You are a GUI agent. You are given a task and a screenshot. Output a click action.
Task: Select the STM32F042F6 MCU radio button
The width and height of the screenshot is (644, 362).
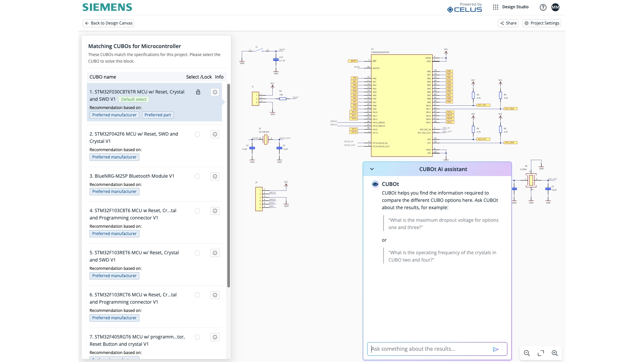click(x=197, y=134)
